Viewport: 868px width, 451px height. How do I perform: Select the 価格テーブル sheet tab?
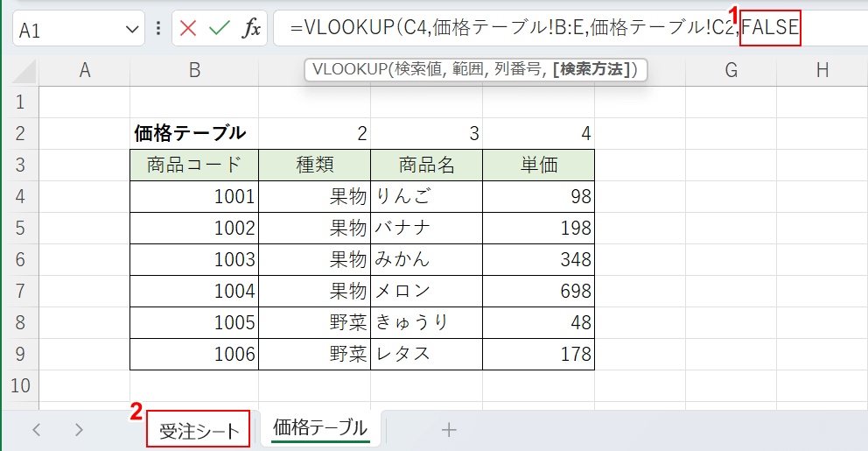pyautogui.click(x=319, y=428)
